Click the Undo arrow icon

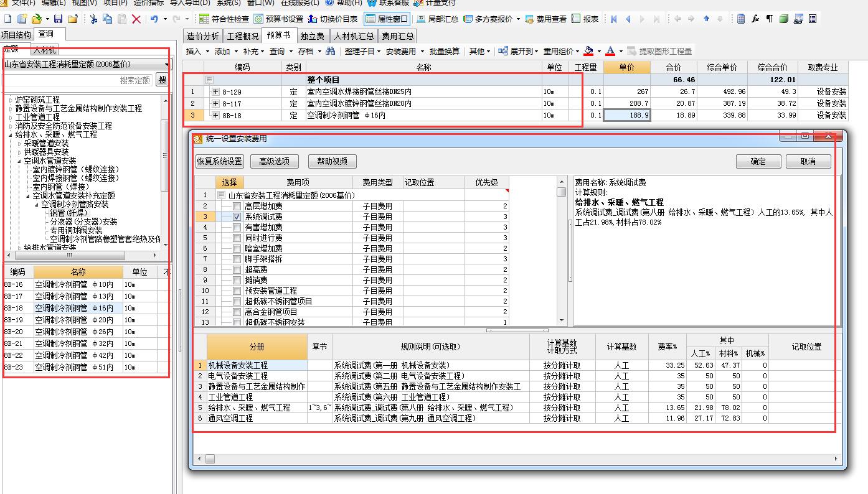point(154,19)
